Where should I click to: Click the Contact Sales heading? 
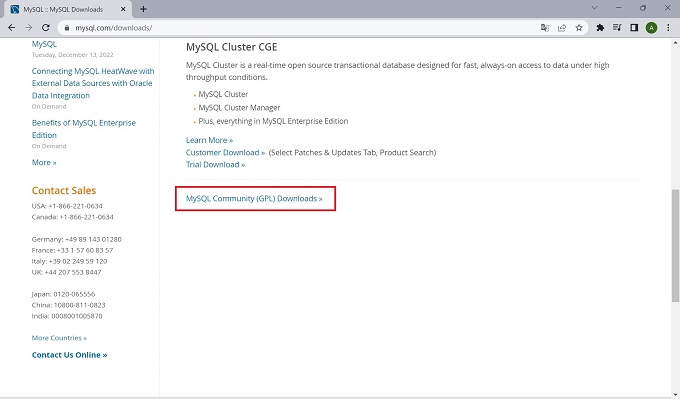64,190
